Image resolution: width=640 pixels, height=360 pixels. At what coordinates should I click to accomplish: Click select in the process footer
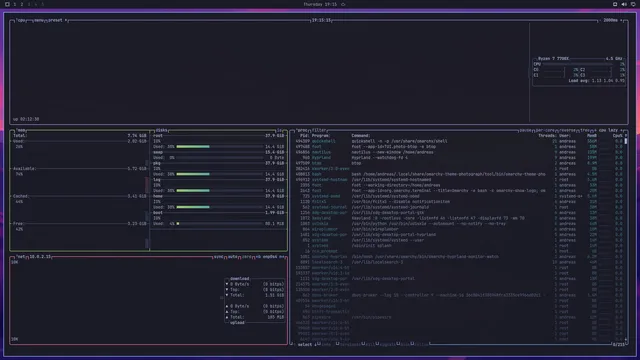pyautogui.click(x=305, y=345)
